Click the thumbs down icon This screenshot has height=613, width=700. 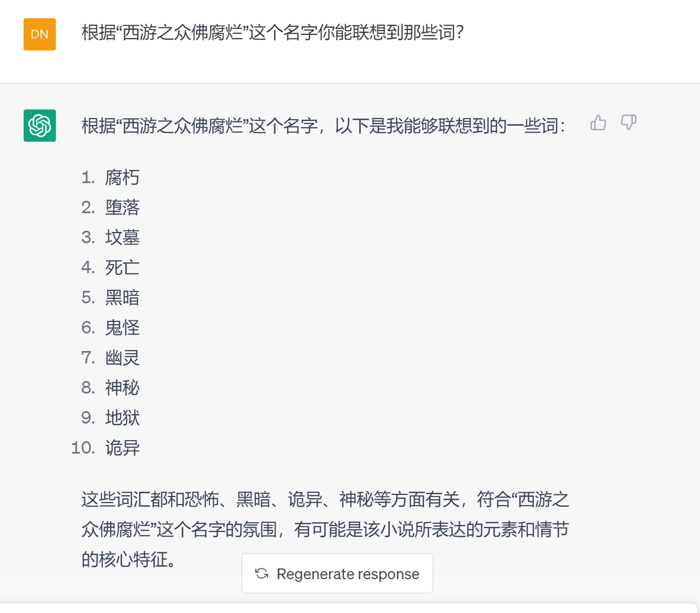pyautogui.click(x=628, y=122)
